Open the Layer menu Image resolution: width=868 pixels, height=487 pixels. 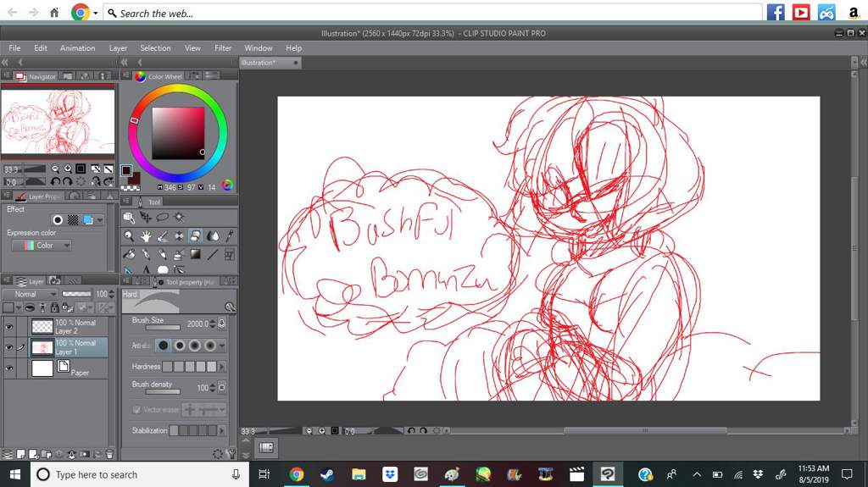pyautogui.click(x=118, y=48)
